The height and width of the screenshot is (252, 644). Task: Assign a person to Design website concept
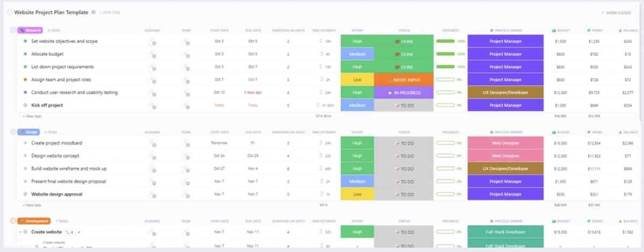[x=152, y=156]
